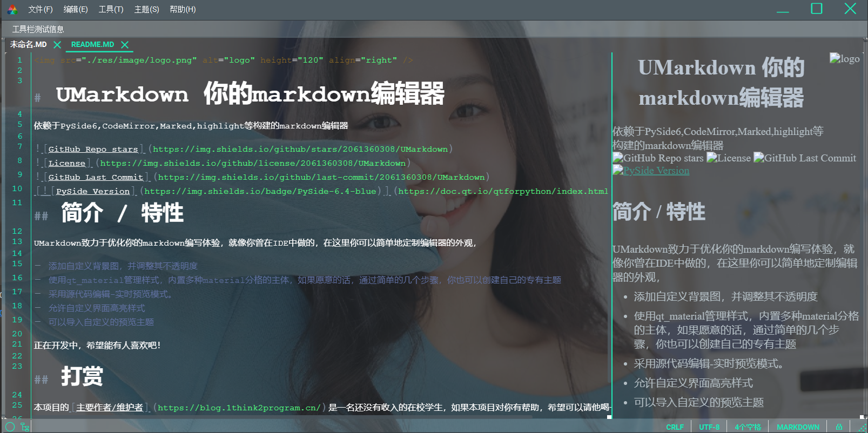Click the broken logo image in preview
The width and height of the screenshot is (868, 433).
click(x=844, y=58)
